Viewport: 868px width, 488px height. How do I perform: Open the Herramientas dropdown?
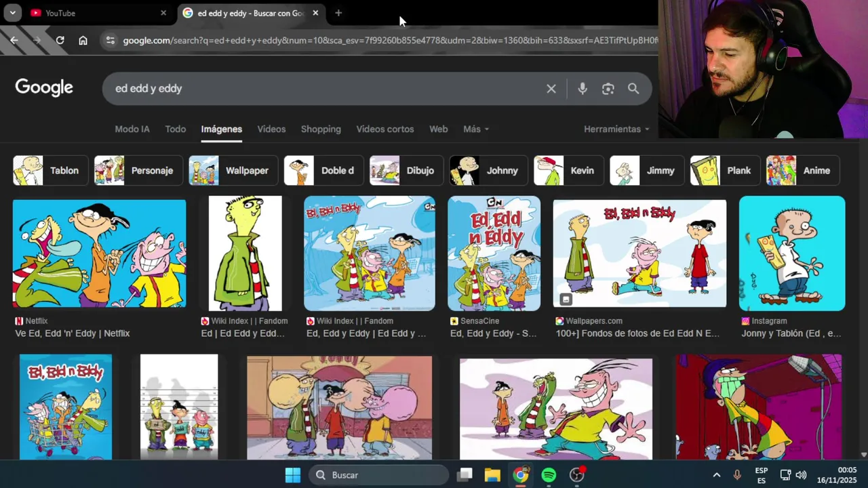[616, 129]
